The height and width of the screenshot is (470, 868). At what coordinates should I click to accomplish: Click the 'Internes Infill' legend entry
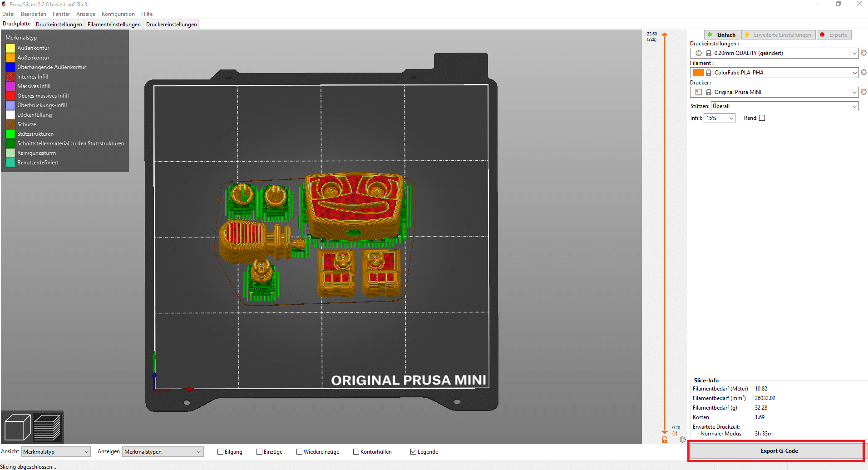pos(33,77)
